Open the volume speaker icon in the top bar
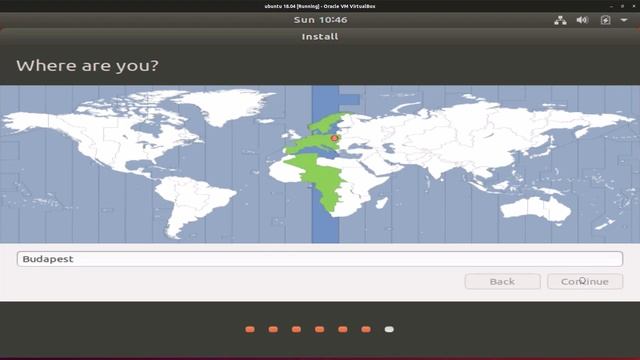640x360 pixels. 582,20
